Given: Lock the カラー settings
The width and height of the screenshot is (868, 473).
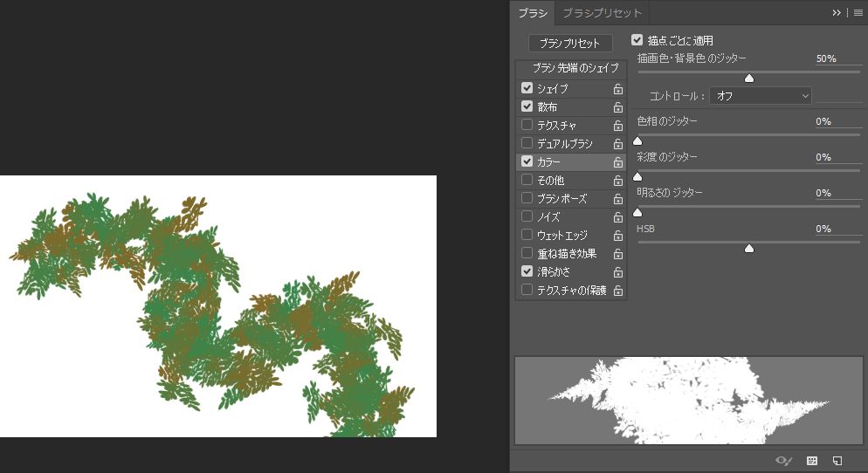Looking at the screenshot, I should tap(617, 162).
